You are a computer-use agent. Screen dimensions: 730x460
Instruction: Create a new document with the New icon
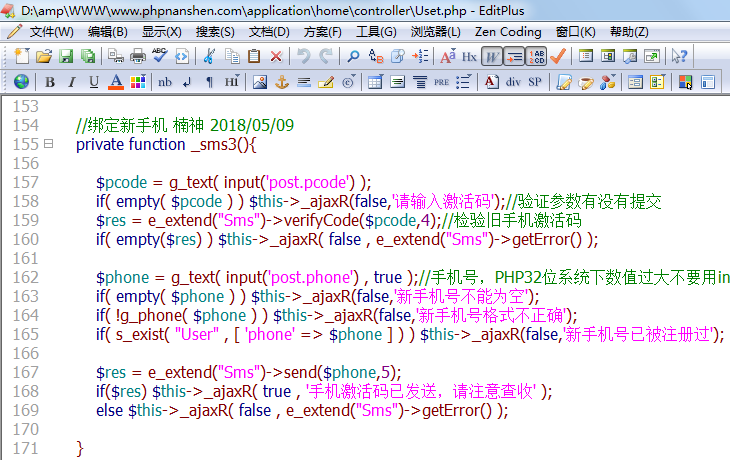coord(21,56)
